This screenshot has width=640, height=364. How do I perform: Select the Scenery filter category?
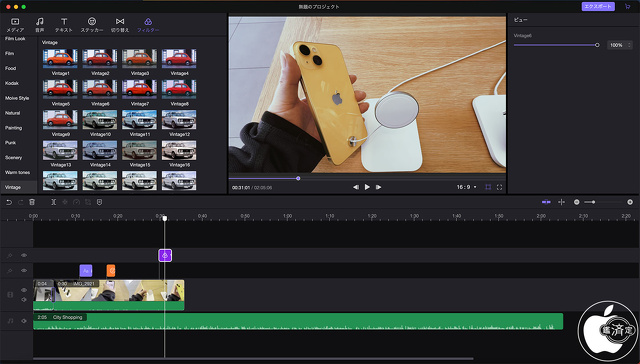(13, 158)
